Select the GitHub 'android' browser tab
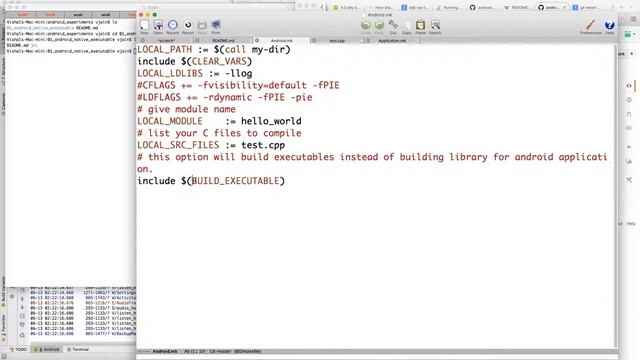 pos(481,7)
